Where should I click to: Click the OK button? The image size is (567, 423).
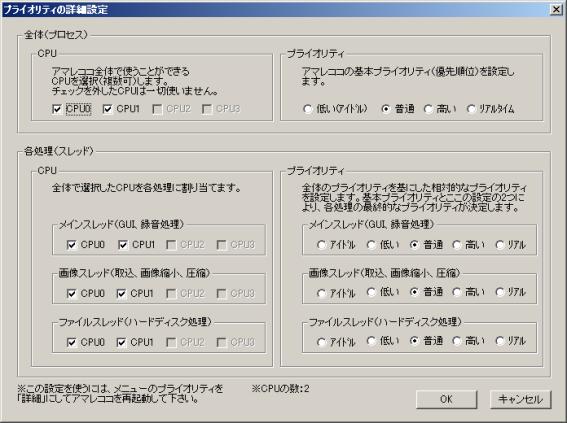(446, 399)
